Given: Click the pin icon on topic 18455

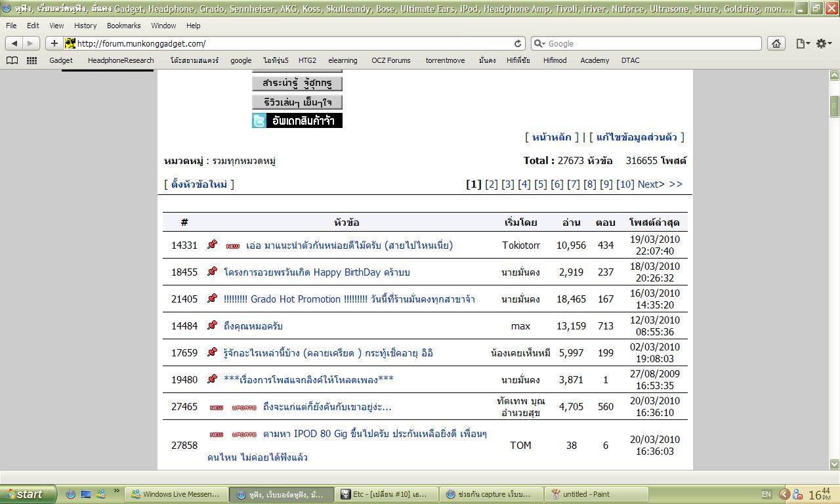Looking at the screenshot, I should point(212,271).
